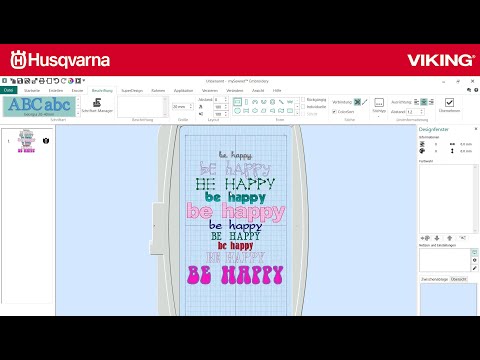Click the Übernehmen apply button
Screen dimensions: 480x360
(449, 105)
